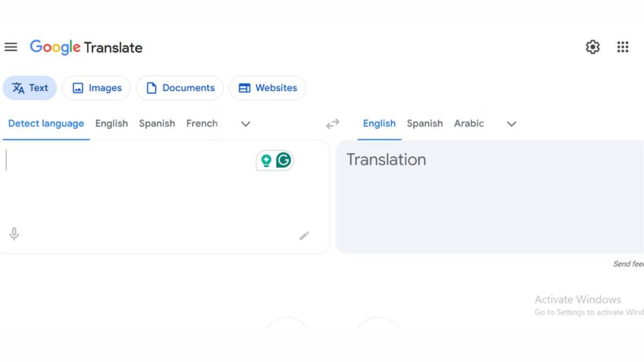
Task: Open handwriting pencil input tool
Action: (x=304, y=236)
